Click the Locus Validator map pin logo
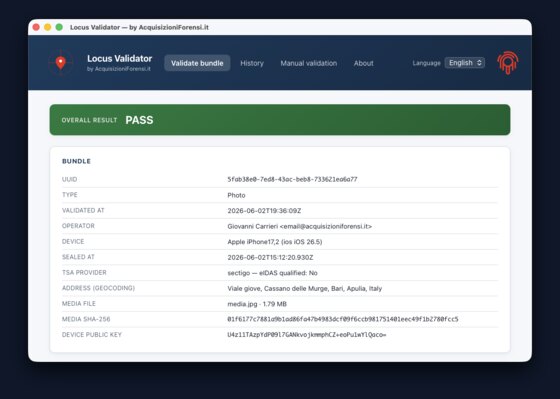This screenshot has height=399, width=560. [x=61, y=63]
